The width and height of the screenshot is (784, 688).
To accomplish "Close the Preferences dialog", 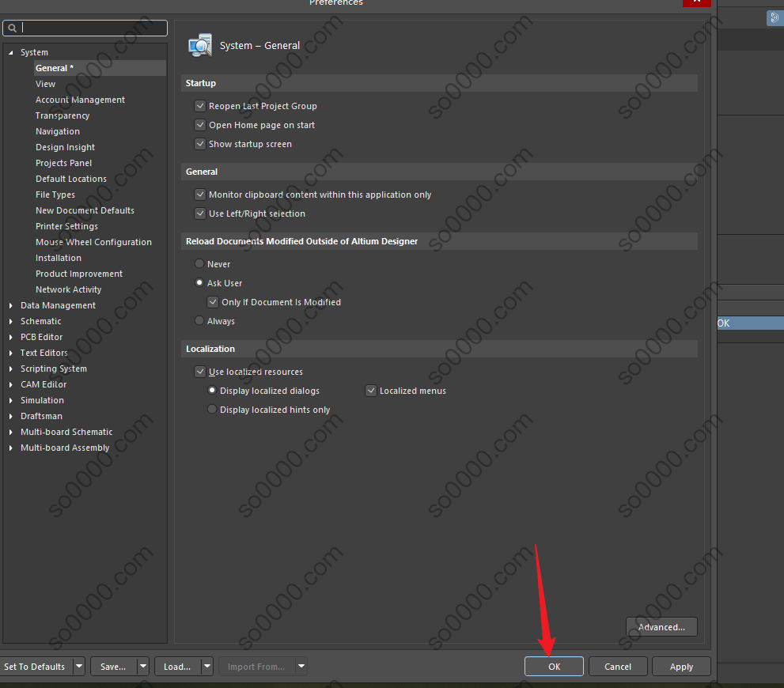I will [696, 2].
